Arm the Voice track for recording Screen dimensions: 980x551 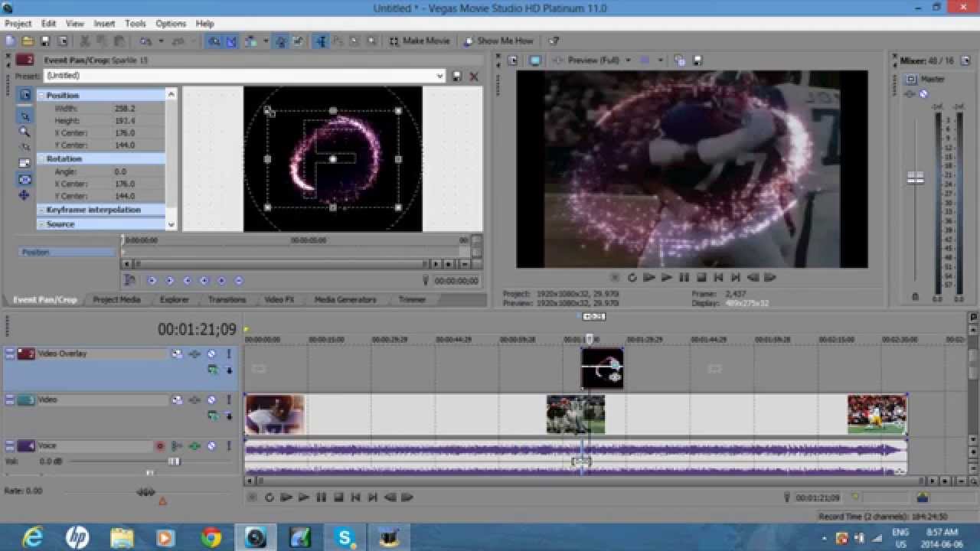pos(160,445)
